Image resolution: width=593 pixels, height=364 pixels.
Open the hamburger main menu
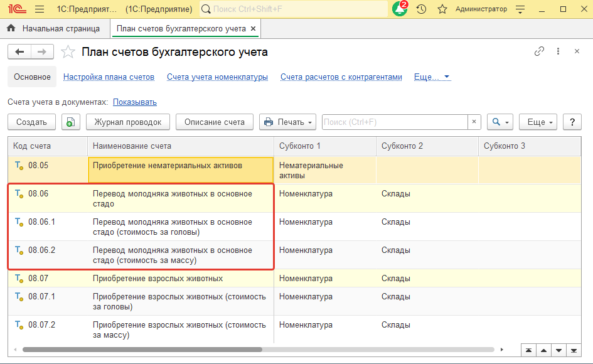39,9
